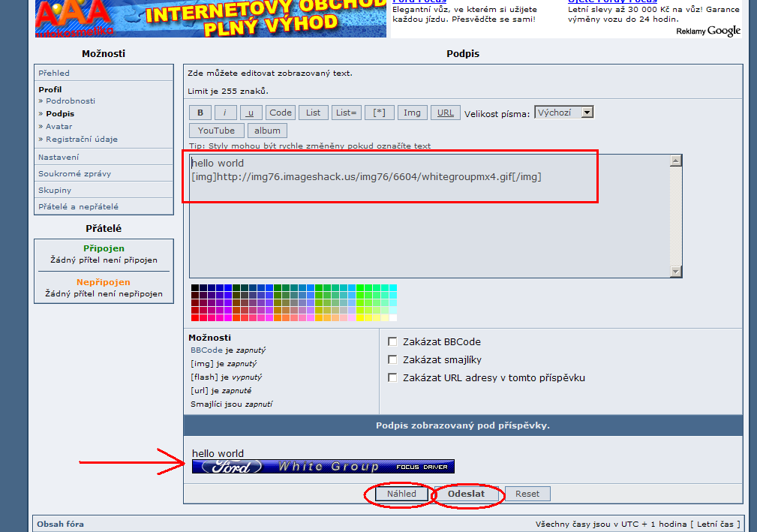Open Avatar section in profile menu
This screenshot has height=532, width=757.
click(x=59, y=126)
